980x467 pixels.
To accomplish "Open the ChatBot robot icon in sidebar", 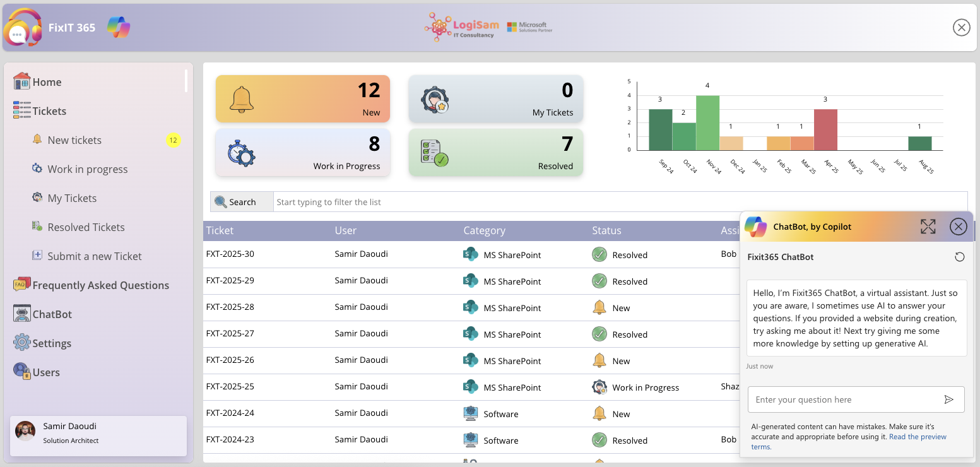I will pos(22,314).
